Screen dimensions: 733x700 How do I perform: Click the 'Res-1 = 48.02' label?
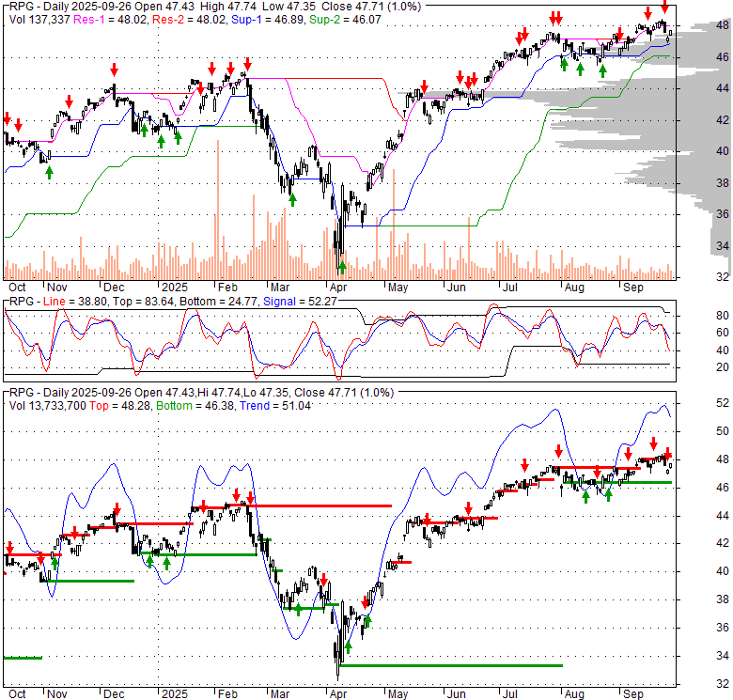coord(112,20)
